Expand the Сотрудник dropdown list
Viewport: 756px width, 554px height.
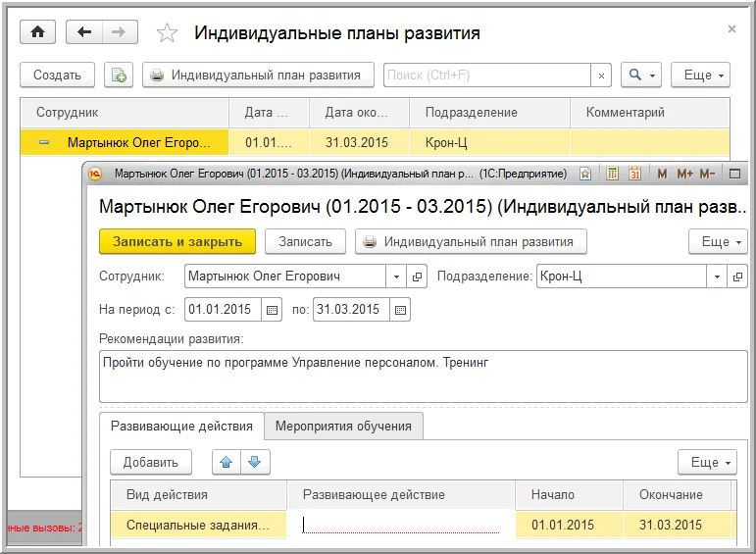[394, 277]
